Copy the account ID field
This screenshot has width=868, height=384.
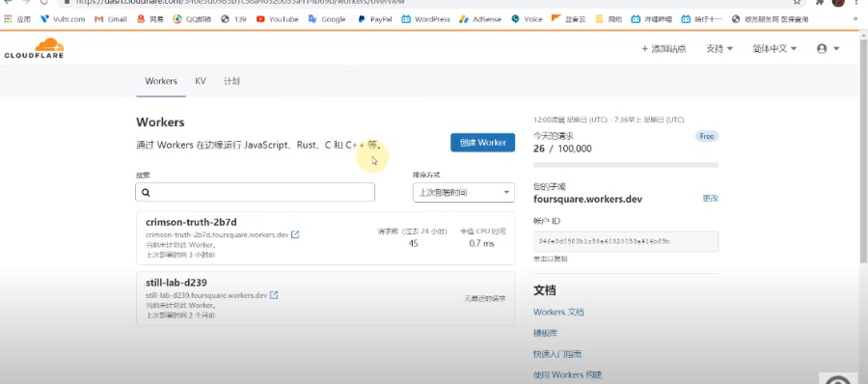pyautogui.click(x=626, y=241)
